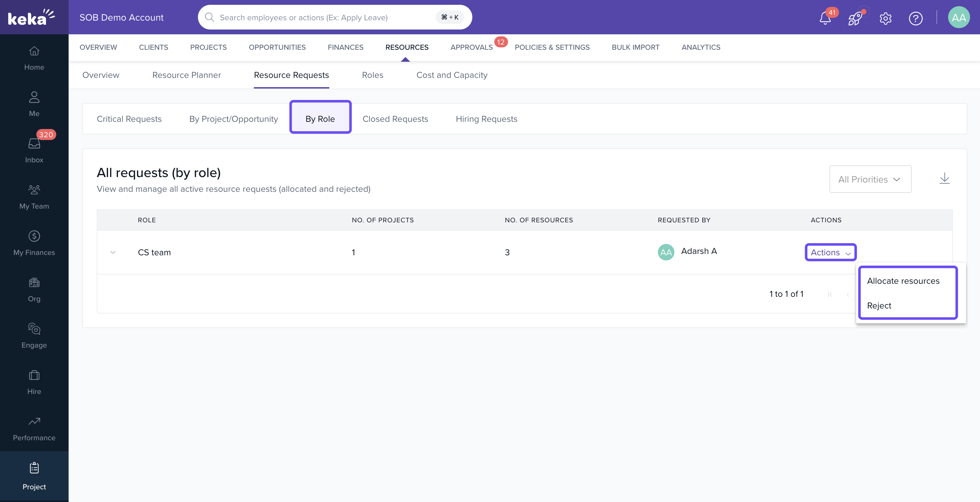Viewport: 980px width, 502px height.
Task: Collapse the Actions dropdown for CS team
Action: (830, 252)
